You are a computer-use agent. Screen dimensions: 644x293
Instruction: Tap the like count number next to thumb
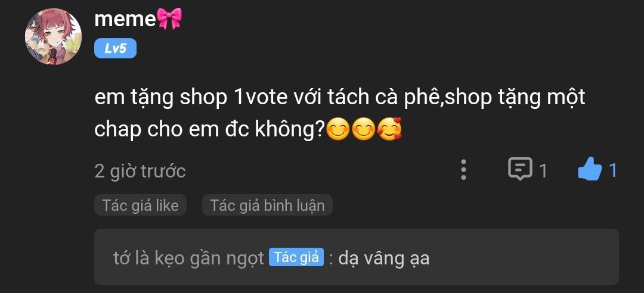[613, 170]
